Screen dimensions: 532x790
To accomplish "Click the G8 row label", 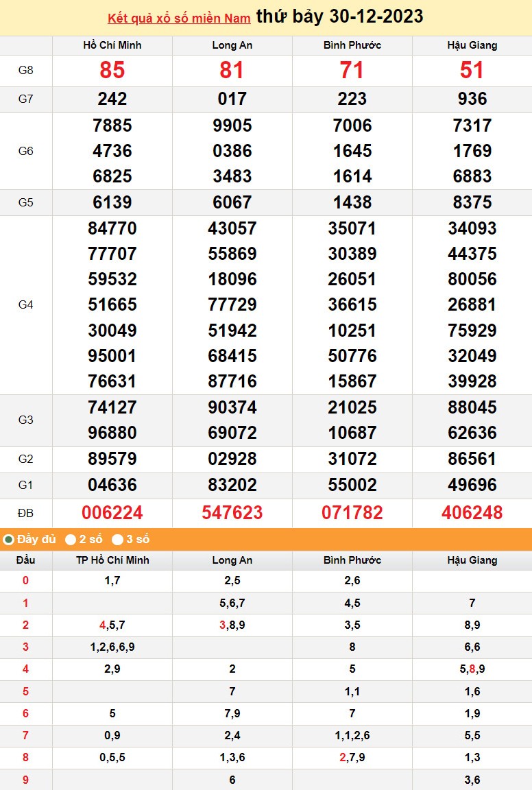I will pos(26,71).
